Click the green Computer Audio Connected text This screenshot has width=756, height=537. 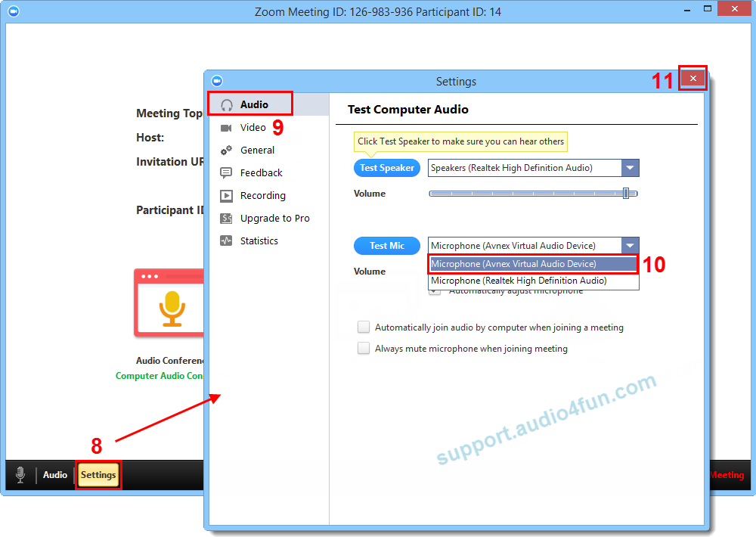[x=160, y=376]
